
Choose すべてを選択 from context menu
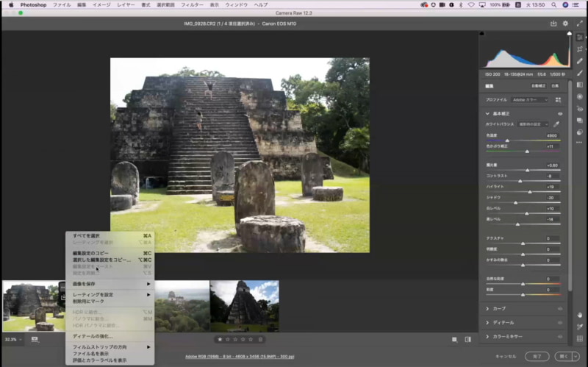110,235
